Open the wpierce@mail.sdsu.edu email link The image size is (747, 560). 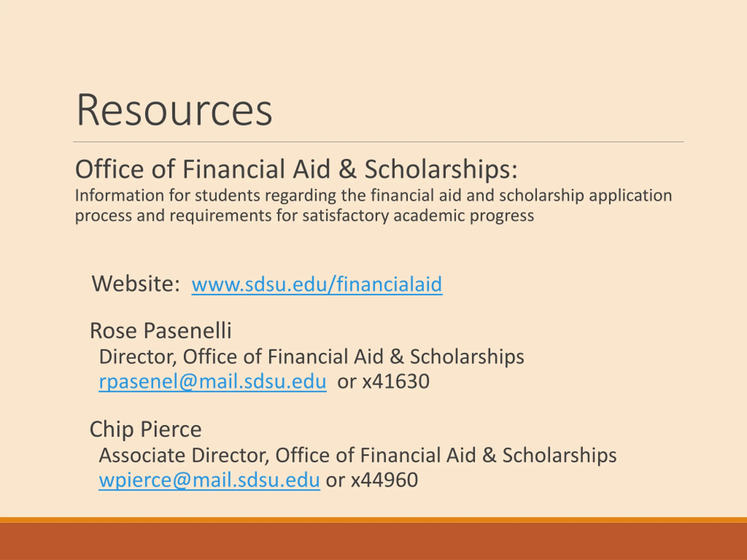[x=210, y=480]
